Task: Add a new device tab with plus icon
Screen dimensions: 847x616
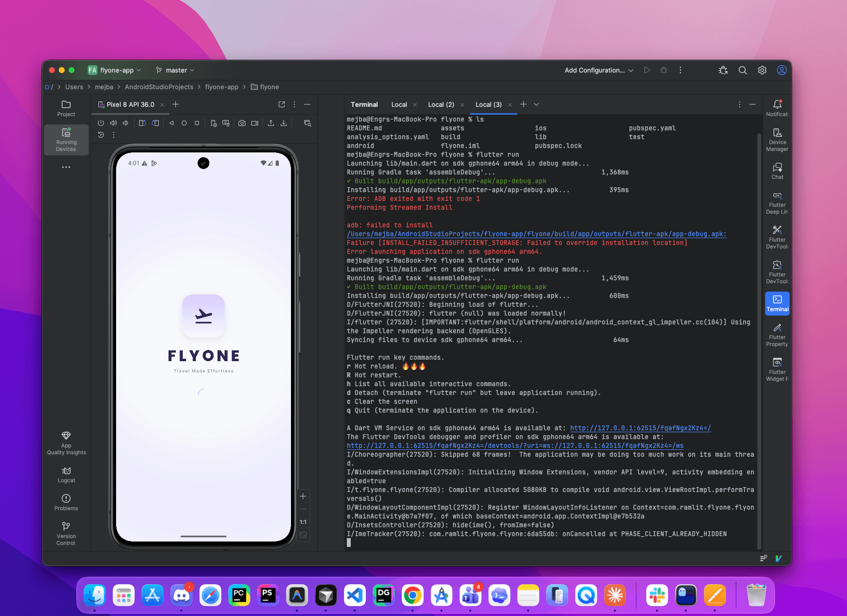Action: pos(176,104)
